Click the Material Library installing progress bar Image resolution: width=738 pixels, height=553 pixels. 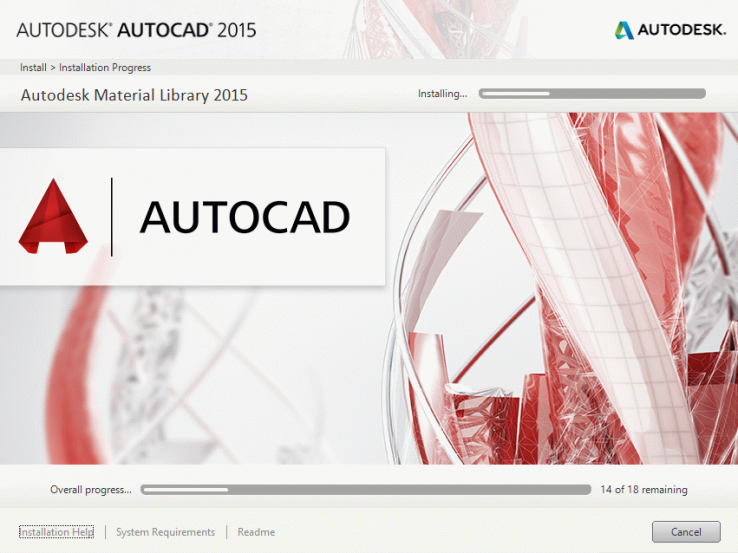click(592, 94)
